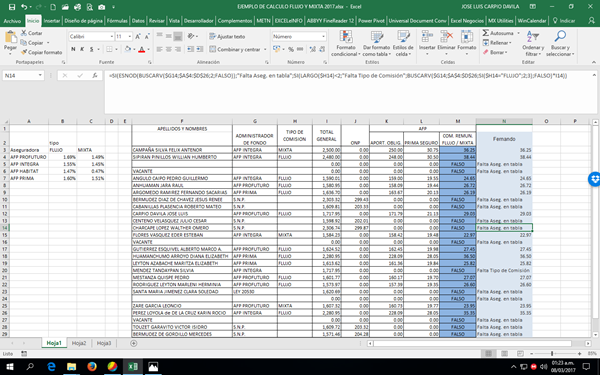Click Insertar cells icon
This screenshot has width=600, height=375.
pos(427,37)
